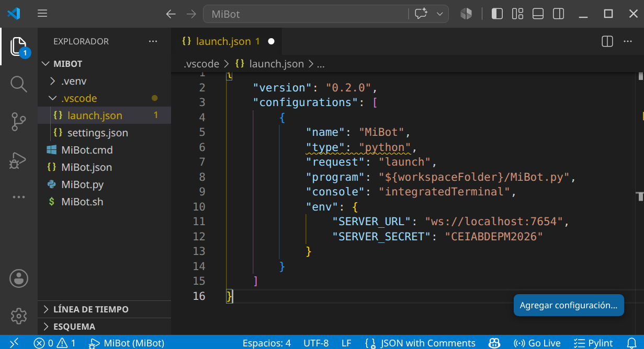Open the Copilot status icon

click(x=494, y=343)
